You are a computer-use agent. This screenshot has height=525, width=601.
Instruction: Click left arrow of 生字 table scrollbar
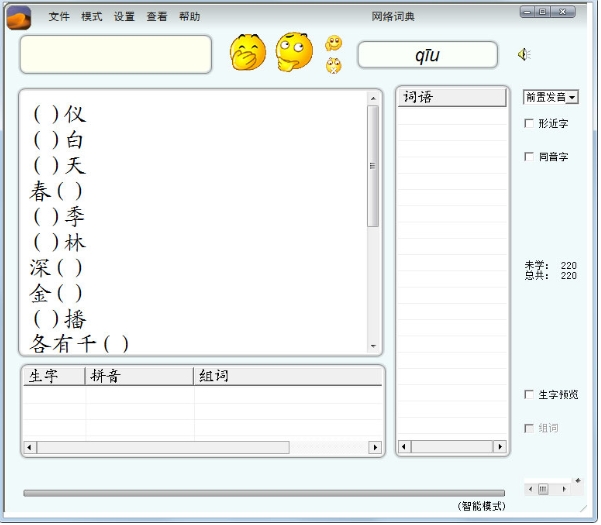click(30, 448)
